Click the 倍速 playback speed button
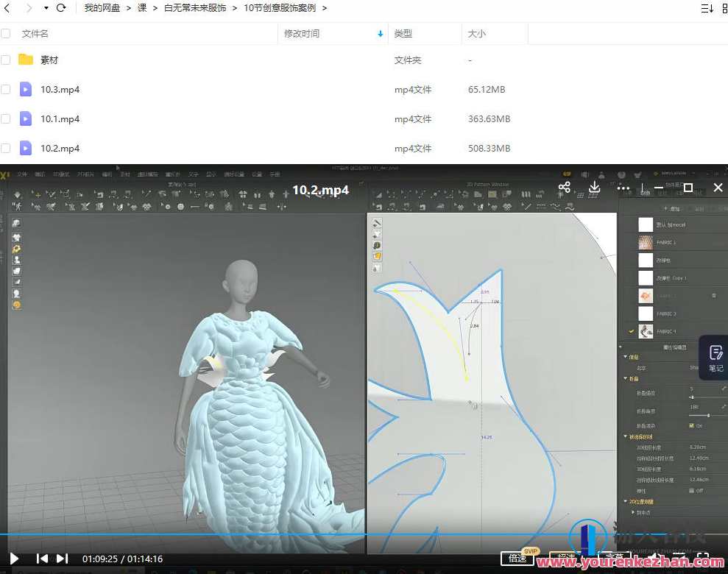Screen dimensions: 728x574 tap(517, 559)
